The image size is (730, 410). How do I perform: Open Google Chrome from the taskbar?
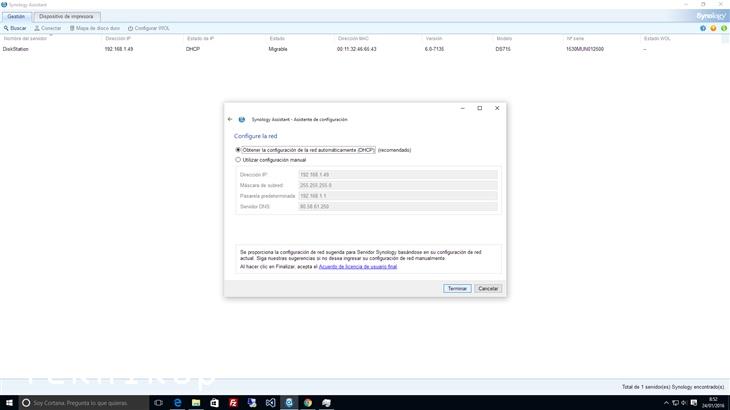(307, 403)
